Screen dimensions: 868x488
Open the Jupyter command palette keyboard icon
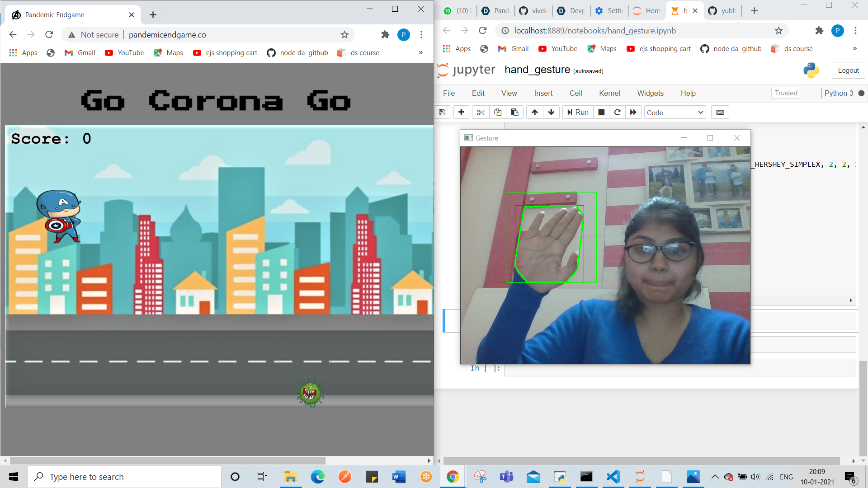coord(720,113)
